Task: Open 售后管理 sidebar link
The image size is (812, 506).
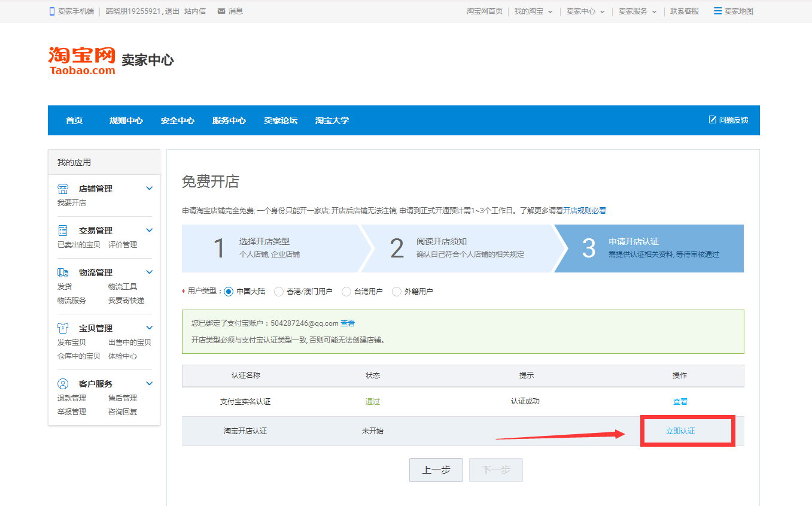Action: (x=123, y=398)
